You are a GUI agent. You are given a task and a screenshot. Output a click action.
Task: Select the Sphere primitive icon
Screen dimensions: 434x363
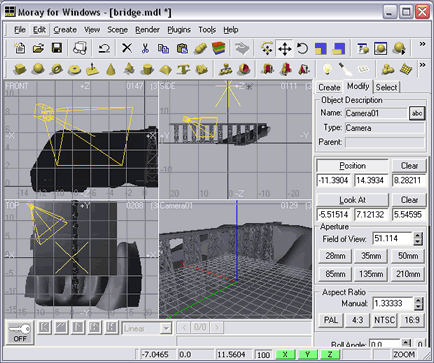point(38,69)
